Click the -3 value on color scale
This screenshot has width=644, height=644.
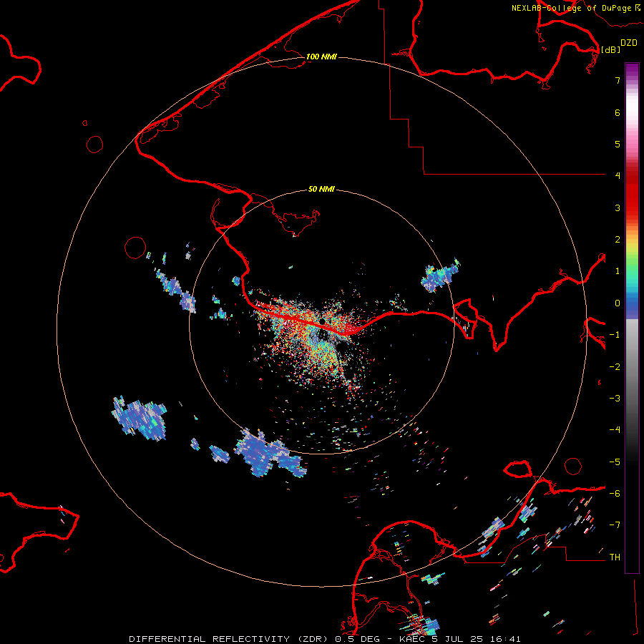tap(615, 399)
